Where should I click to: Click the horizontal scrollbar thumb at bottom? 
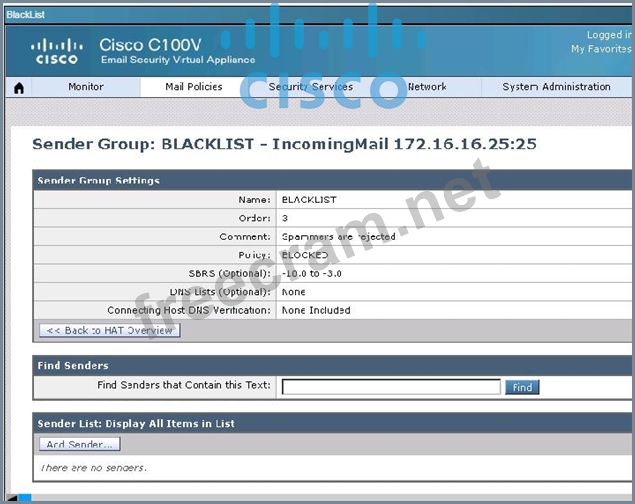click(25, 498)
